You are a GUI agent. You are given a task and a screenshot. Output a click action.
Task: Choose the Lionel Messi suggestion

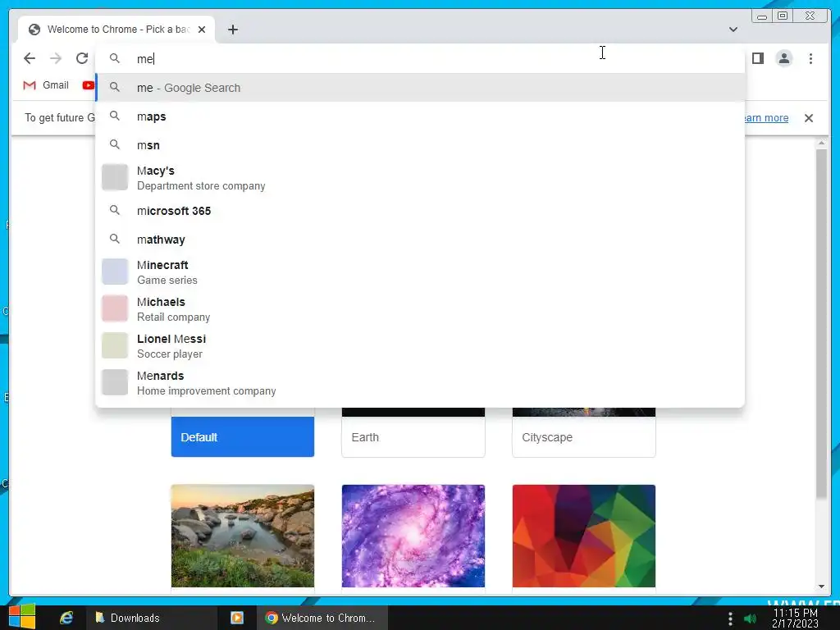421,346
